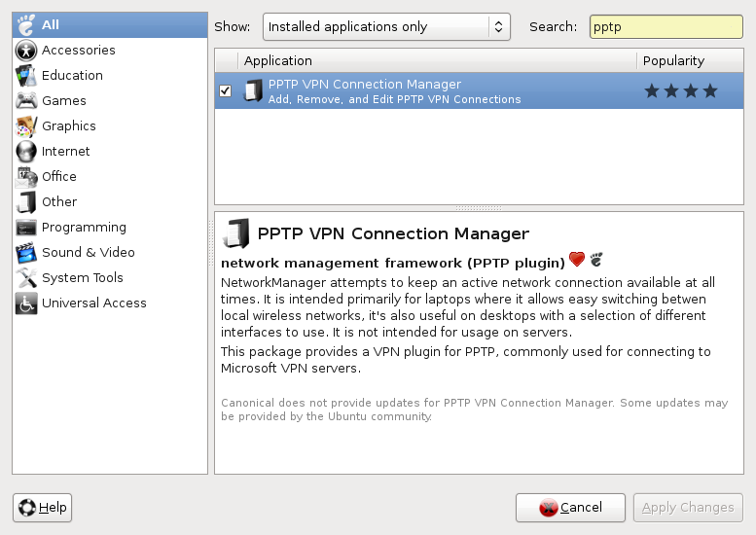
Task: Select the System Tools category label
Action: tap(83, 278)
